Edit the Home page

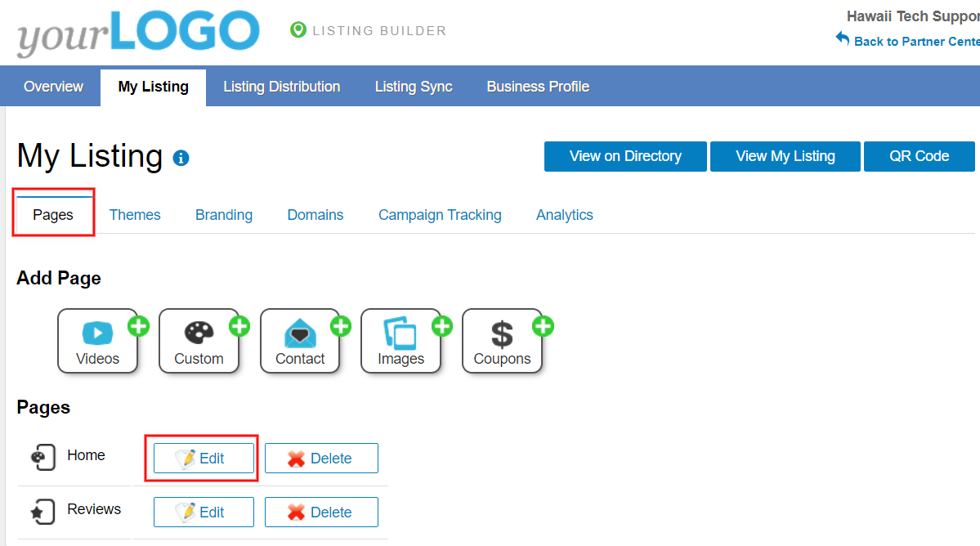pos(204,459)
